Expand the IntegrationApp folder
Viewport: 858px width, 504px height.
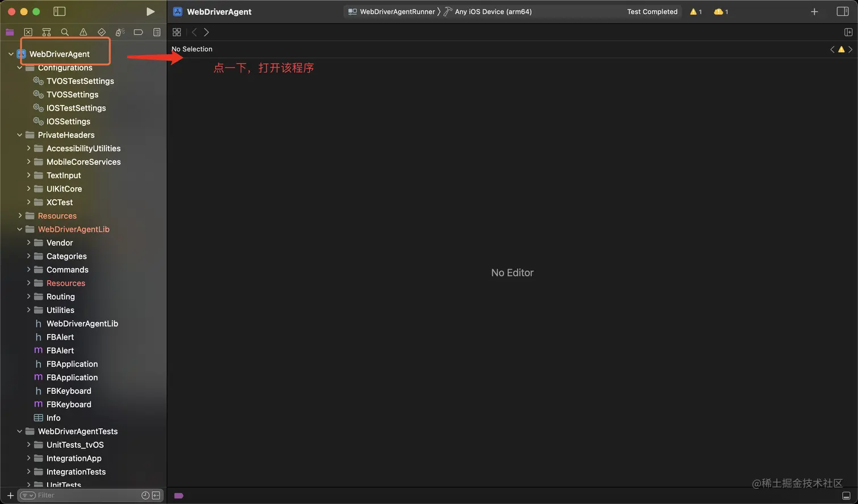[x=28, y=458]
